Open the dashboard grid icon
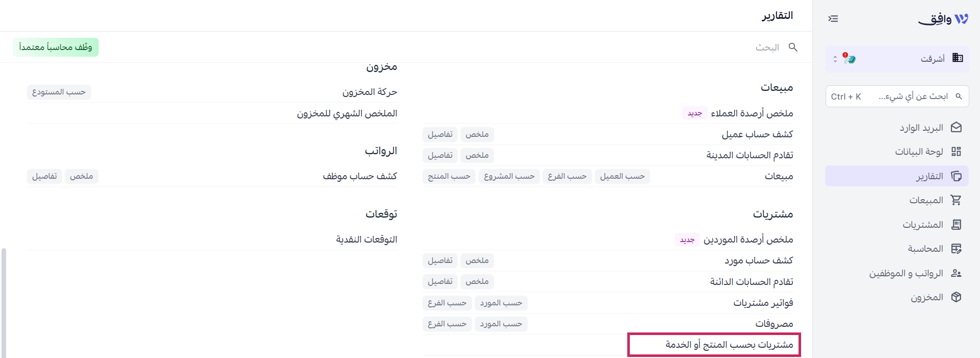980x358 pixels. (x=956, y=152)
